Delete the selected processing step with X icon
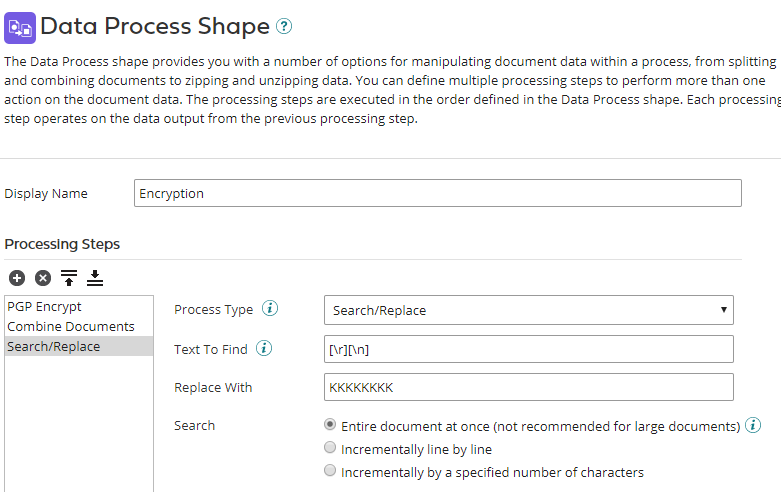 pos(43,278)
